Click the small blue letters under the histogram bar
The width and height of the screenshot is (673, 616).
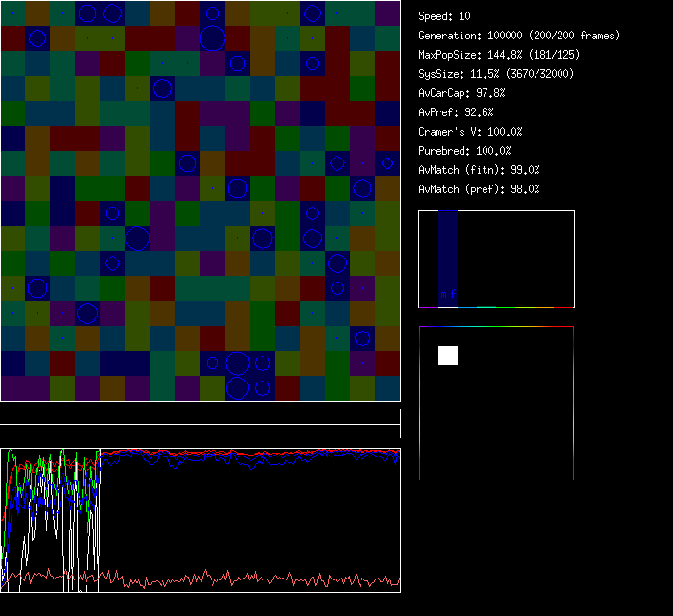pos(448,294)
